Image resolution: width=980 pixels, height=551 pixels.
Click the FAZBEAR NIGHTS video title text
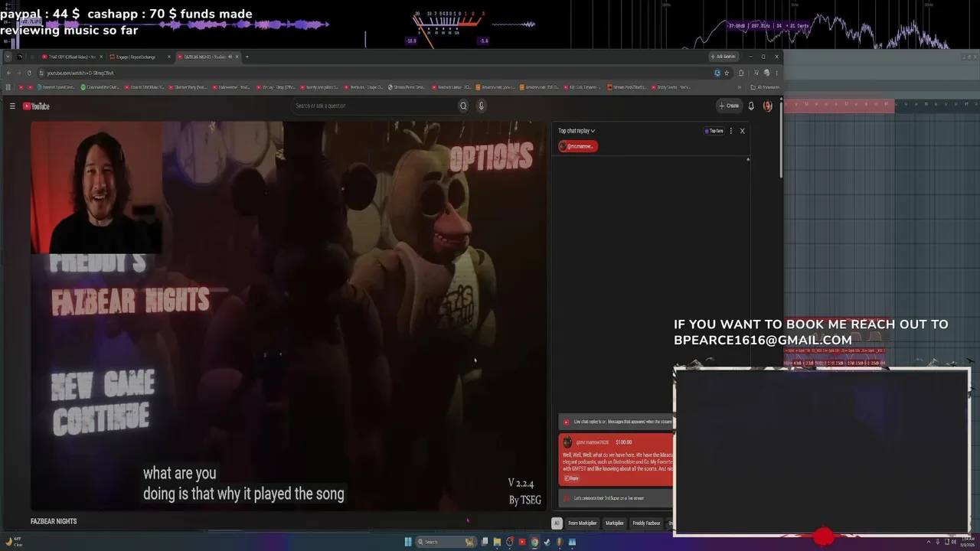pos(54,521)
